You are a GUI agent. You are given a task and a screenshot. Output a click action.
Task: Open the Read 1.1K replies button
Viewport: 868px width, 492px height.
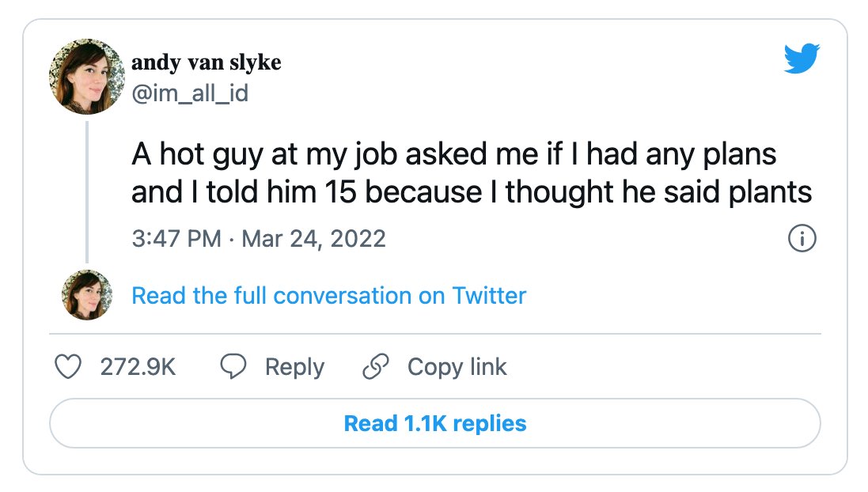tap(435, 423)
